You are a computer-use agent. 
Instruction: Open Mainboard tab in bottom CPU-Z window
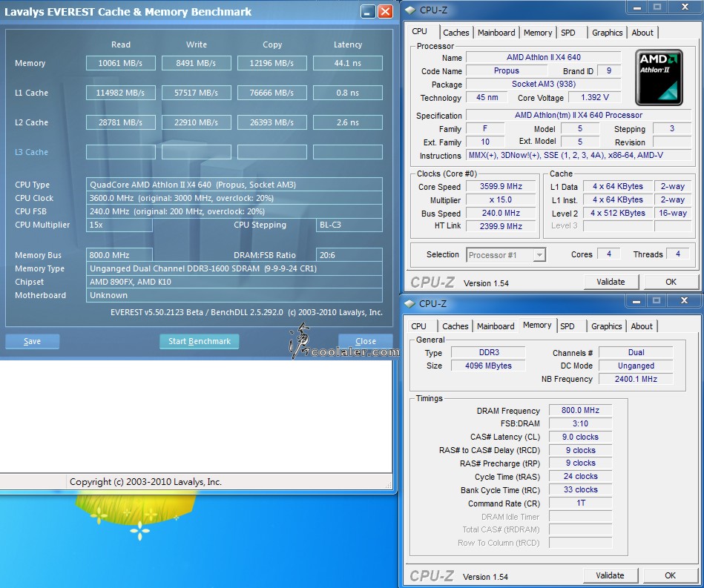(496, 326)
